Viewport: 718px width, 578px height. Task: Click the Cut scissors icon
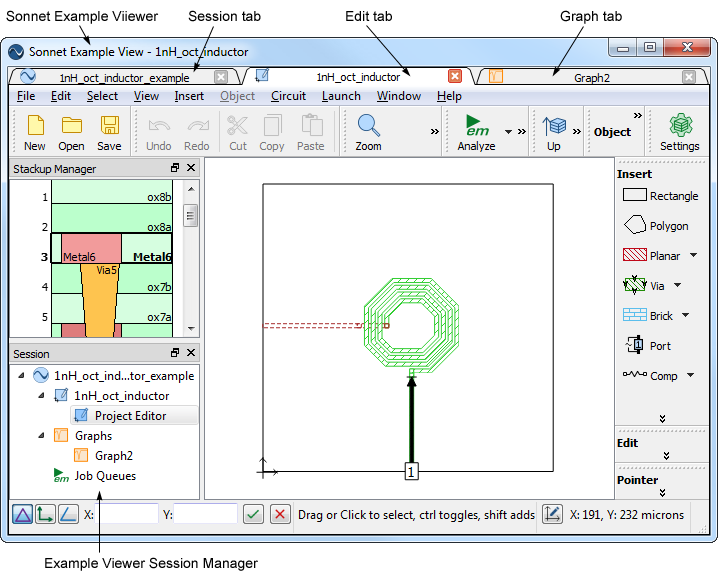tap(238, 132)
